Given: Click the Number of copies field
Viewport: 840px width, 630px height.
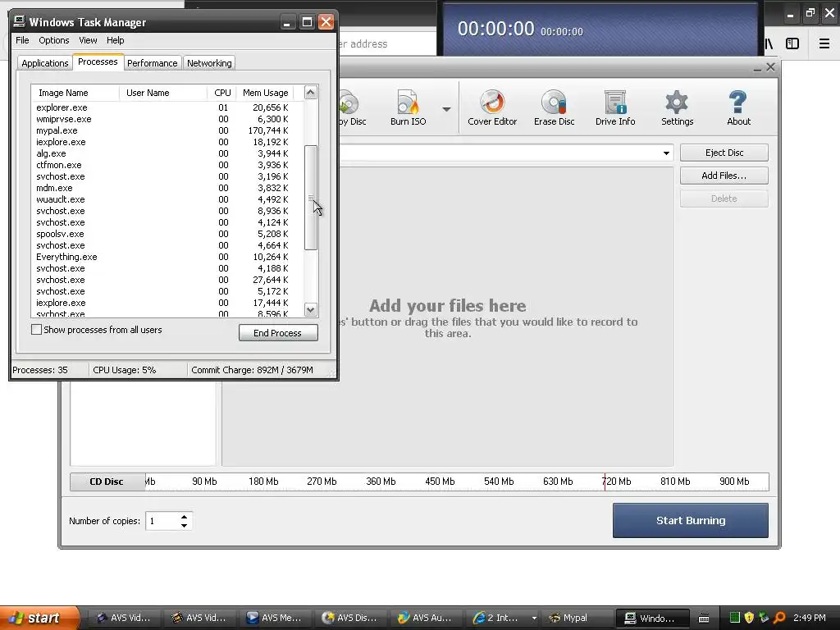Looking at the screenshot, I should pyautogui.click(x=162, y=521).
